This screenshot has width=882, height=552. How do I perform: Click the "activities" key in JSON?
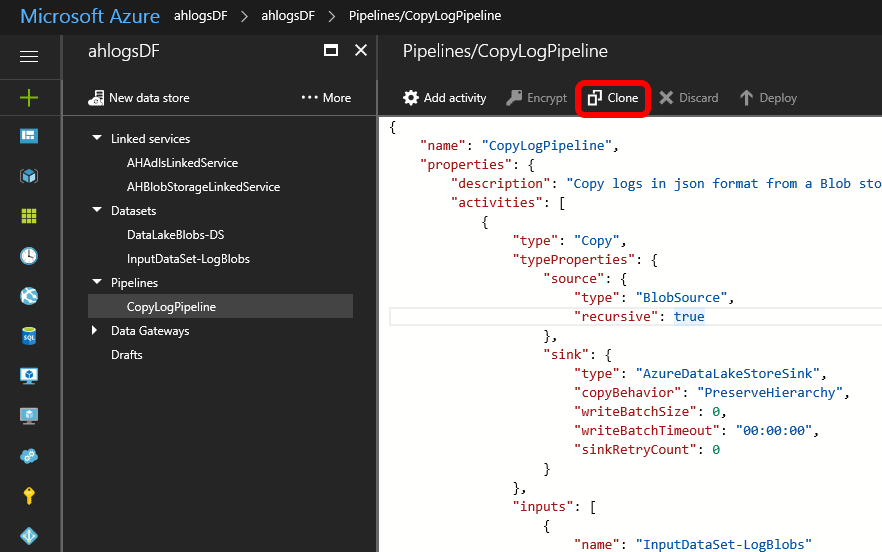(497, 203)
